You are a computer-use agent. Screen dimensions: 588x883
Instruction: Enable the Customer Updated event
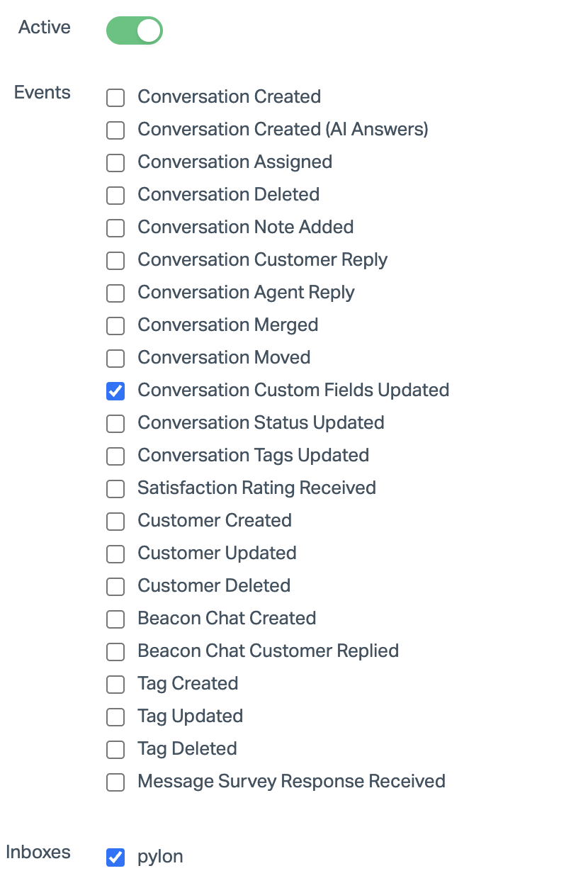pyautogui.click(x=115, y=554)
